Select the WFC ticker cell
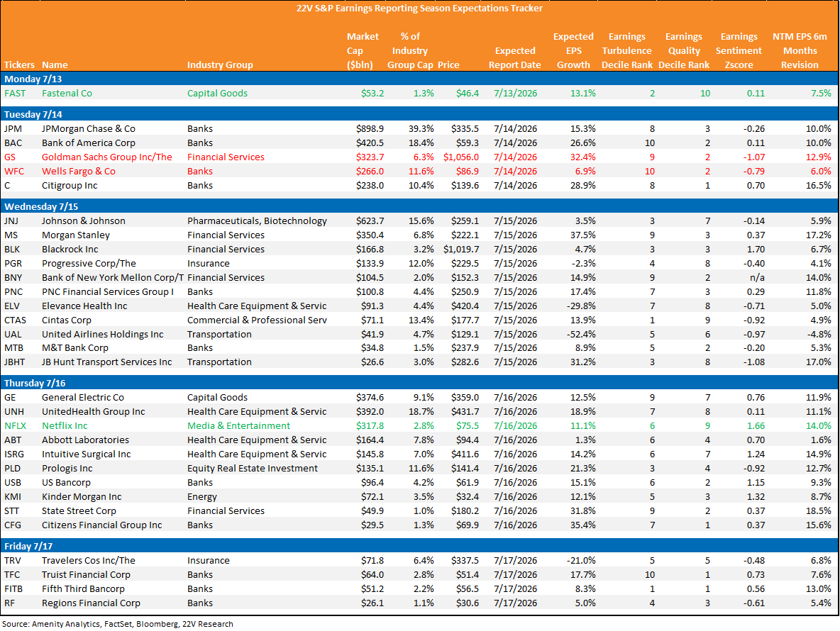The image size is (840, 631). [x=14, y=172]
